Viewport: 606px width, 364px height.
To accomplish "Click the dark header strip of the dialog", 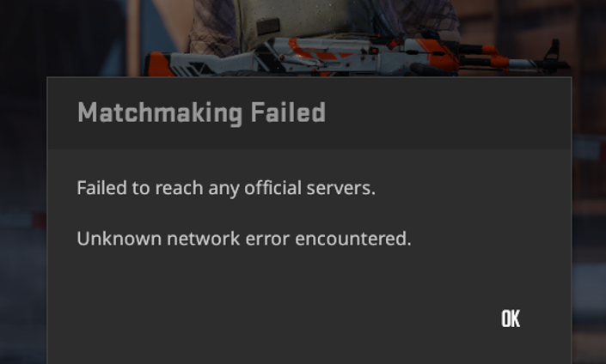I will pyautogui.click(x=309, y=113).
